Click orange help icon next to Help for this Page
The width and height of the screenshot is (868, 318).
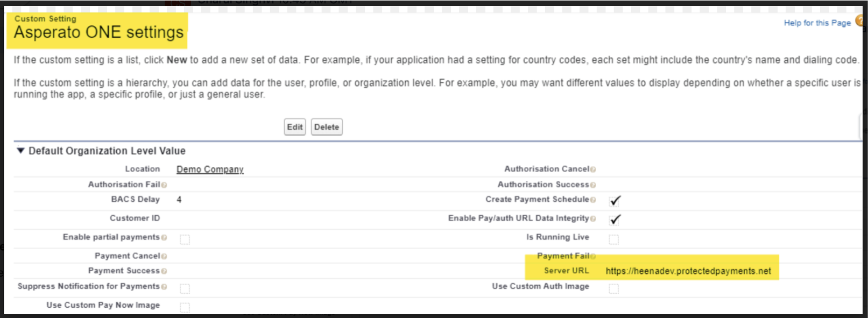(860, 21)
